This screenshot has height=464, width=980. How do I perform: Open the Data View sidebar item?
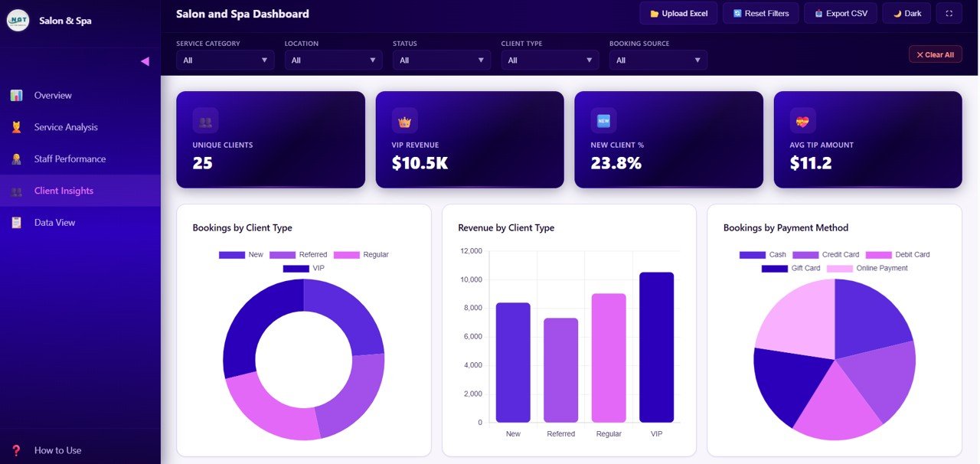point(54,223)
